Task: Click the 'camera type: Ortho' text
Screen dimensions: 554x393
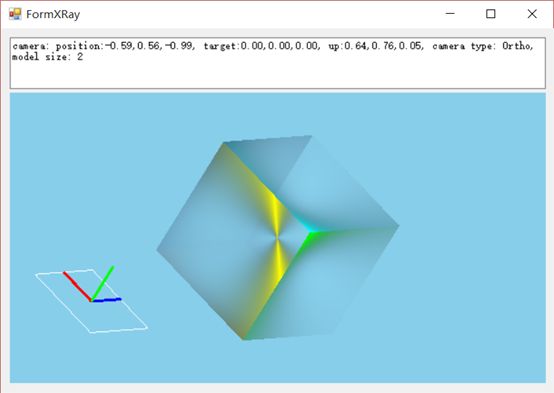Action: pos(482,46)
